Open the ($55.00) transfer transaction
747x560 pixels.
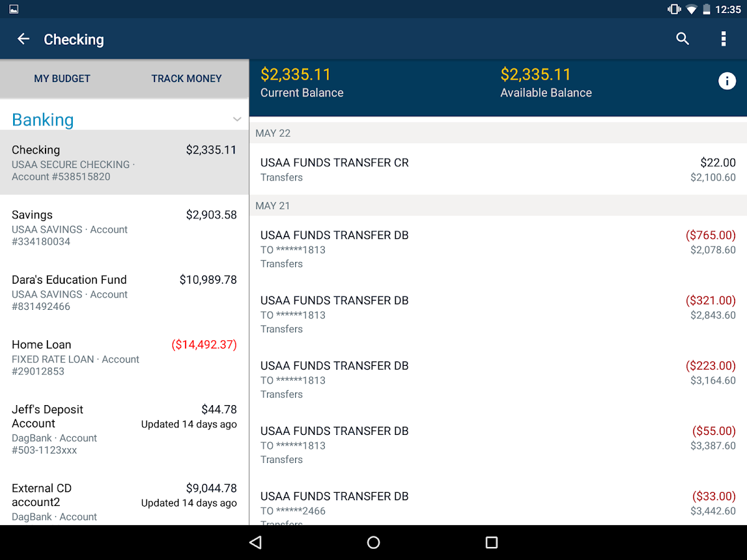[498, 445]
